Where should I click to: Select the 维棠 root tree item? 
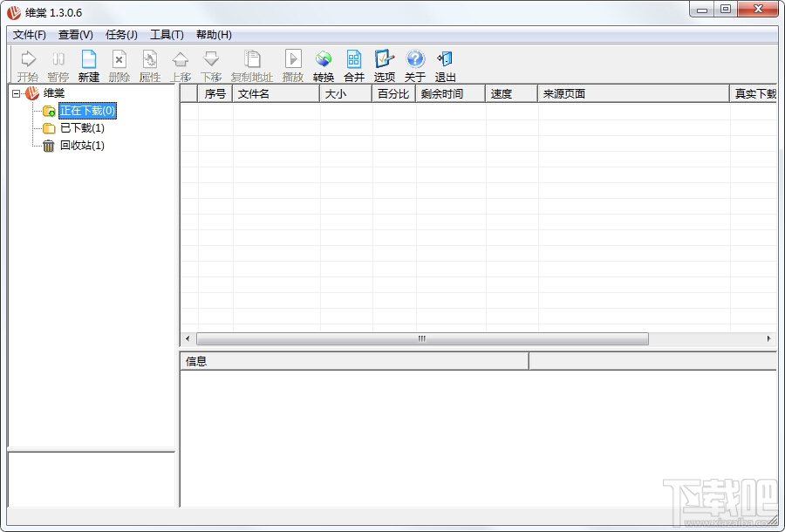coord(54,93)
